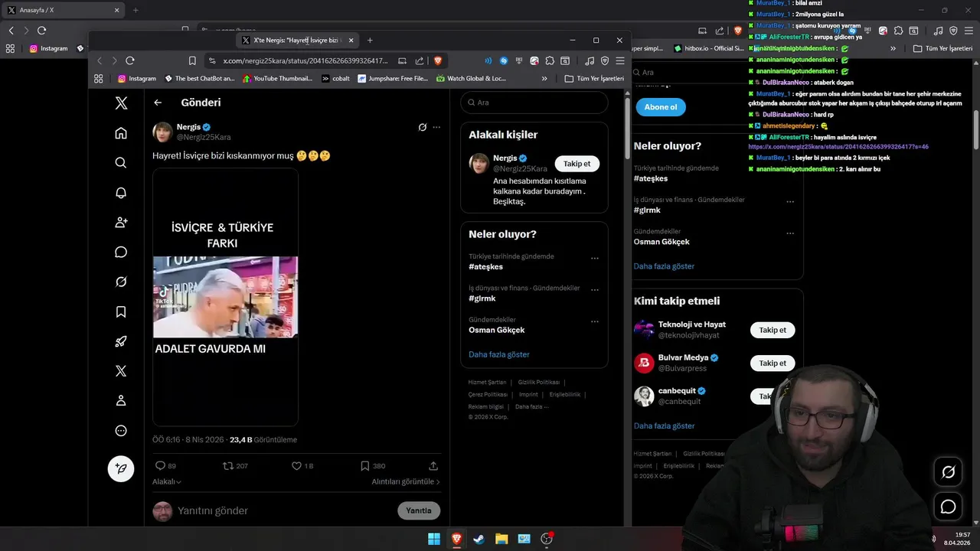Expand Daha fazla footer menu

[531, 406]
